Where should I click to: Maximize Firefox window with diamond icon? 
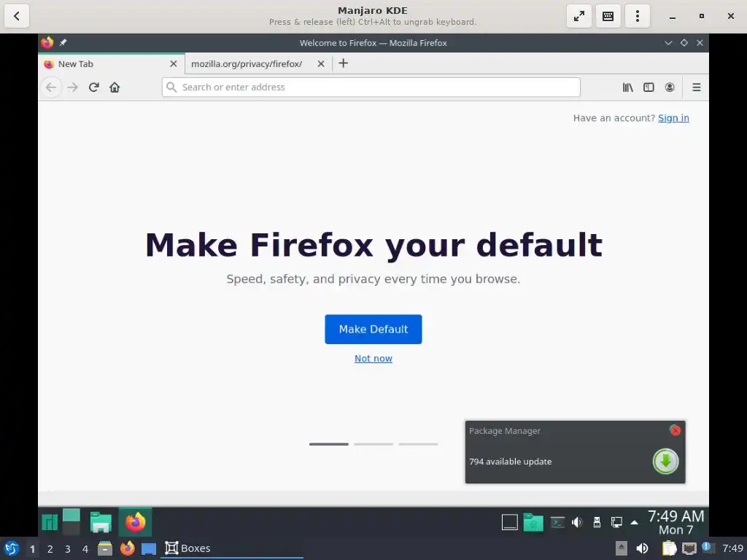[684, 43]
